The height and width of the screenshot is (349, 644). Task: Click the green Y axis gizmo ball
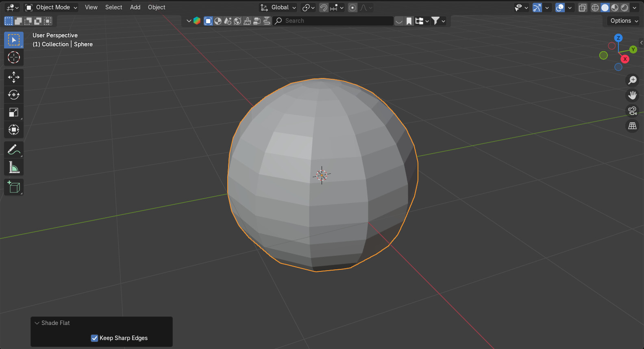(x=633, y=49)
